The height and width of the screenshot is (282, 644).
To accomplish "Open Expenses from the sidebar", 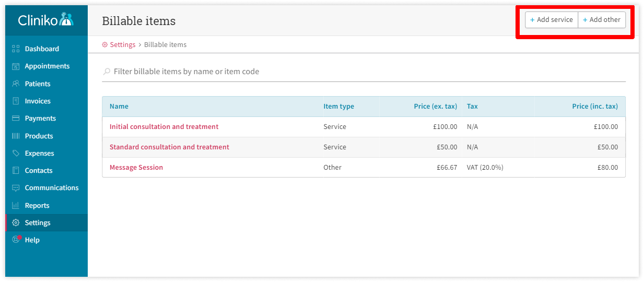I will click(40, 153).
